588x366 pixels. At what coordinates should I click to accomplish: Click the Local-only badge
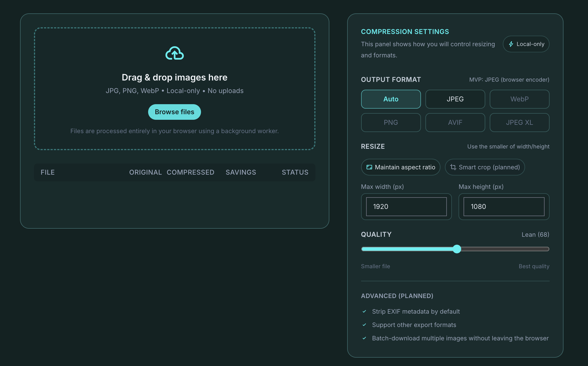[526, 44]
